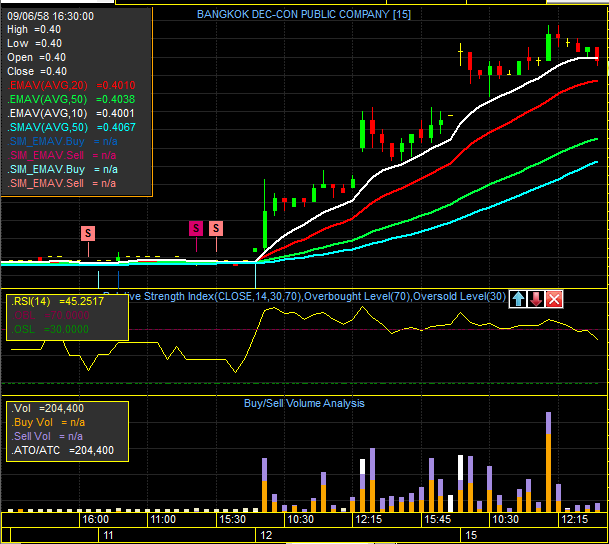The image size is (609, 544).
Task: Click the Vol =204,400 readout
Action: click(x=47, y=408)
